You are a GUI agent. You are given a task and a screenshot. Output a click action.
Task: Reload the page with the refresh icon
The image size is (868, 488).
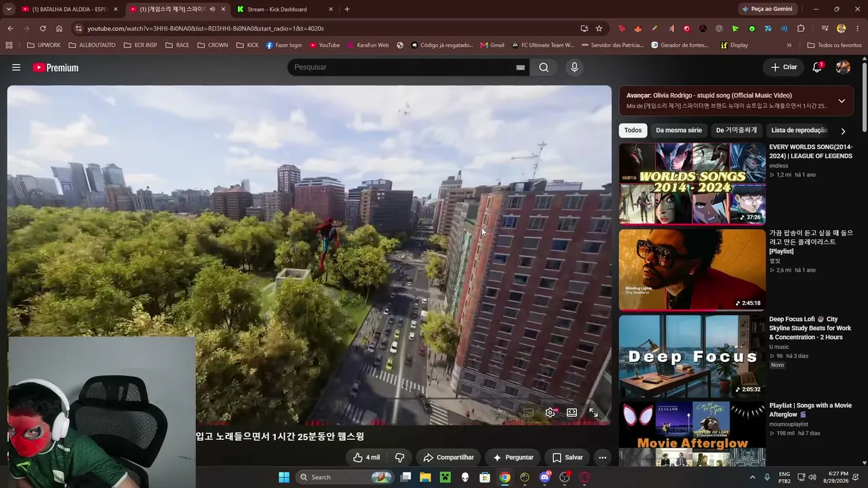click(43, 28)
